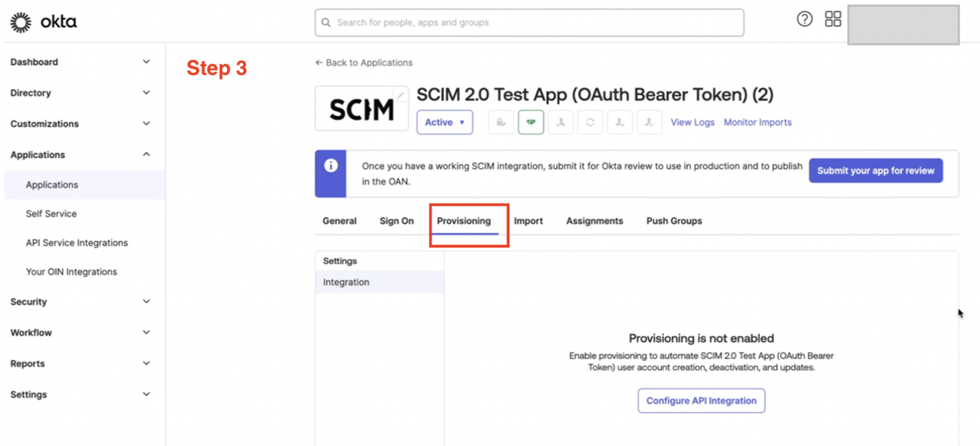Screen dimensions: 980x446
Task: Expand the Security sidebar section
Action: pos(146,301)
